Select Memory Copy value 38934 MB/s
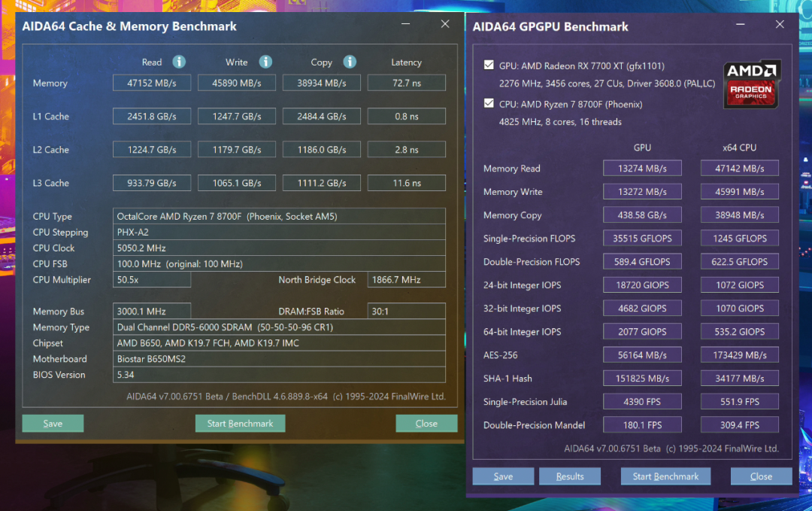 322,83
